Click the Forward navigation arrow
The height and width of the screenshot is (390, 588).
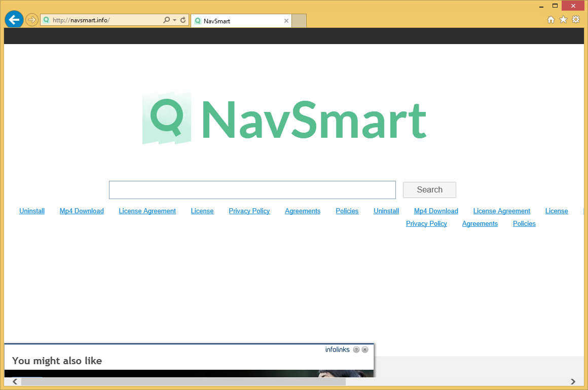[x=31, y=19]
